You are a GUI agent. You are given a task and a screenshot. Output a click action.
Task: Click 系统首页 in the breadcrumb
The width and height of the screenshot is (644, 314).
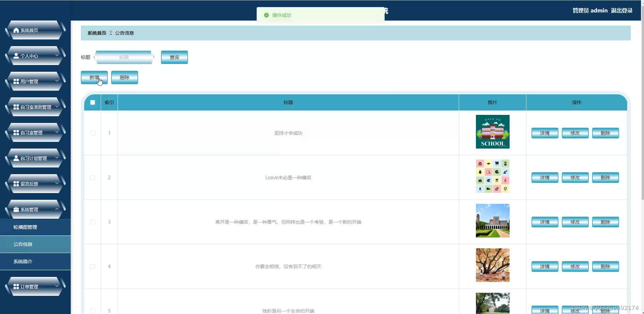click(x=97, y=33)
